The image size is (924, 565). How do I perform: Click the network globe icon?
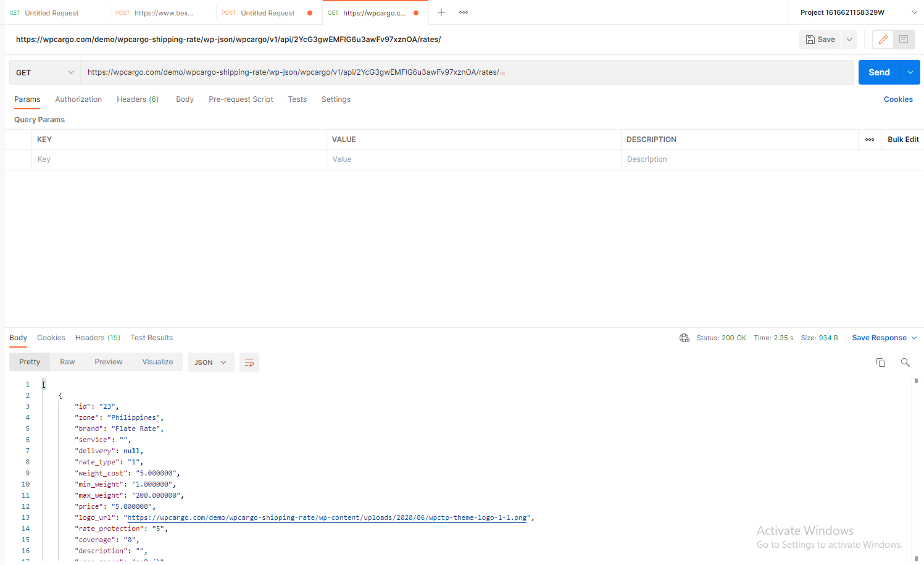click(x=685, y=338)
